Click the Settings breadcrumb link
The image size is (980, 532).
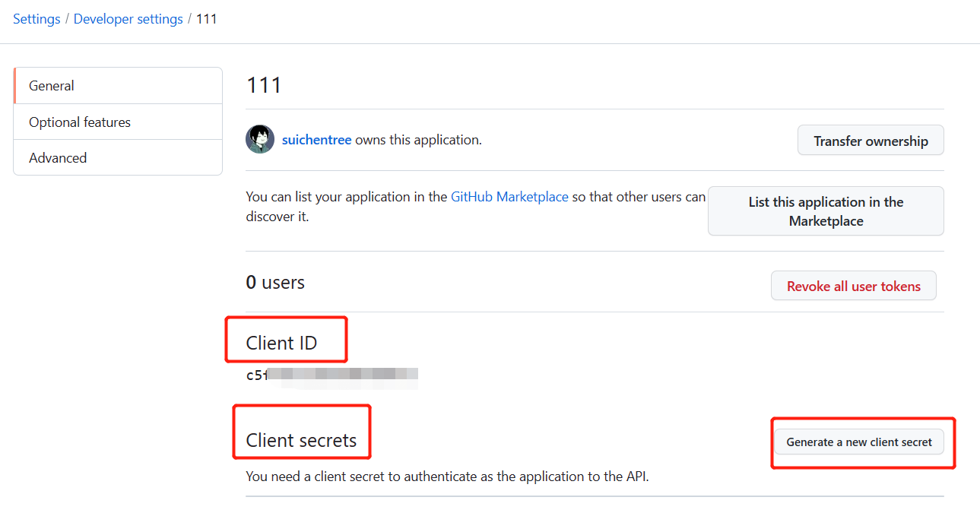[x=36, y=19]
